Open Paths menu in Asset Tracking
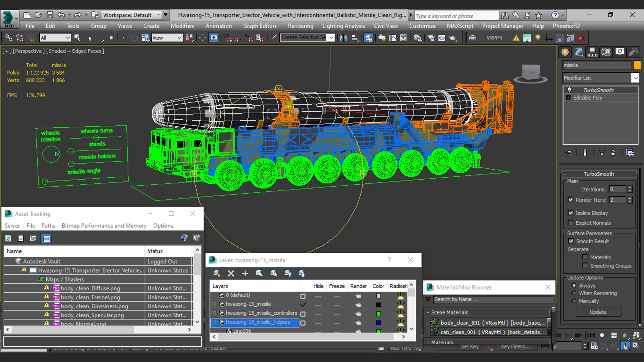 (48, 226)
